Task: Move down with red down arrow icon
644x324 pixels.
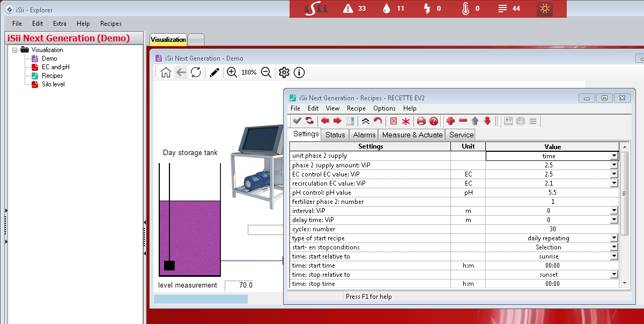Action: click(487, 121)
